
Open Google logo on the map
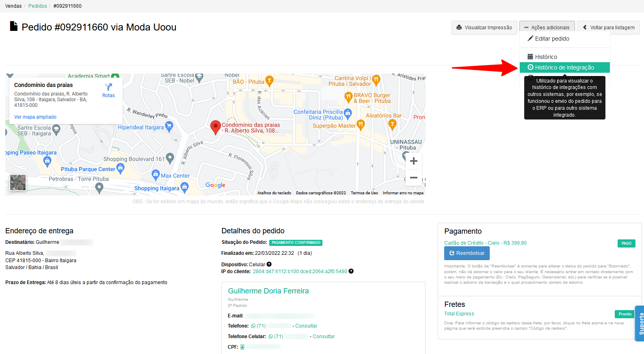[x=215, y=185]
